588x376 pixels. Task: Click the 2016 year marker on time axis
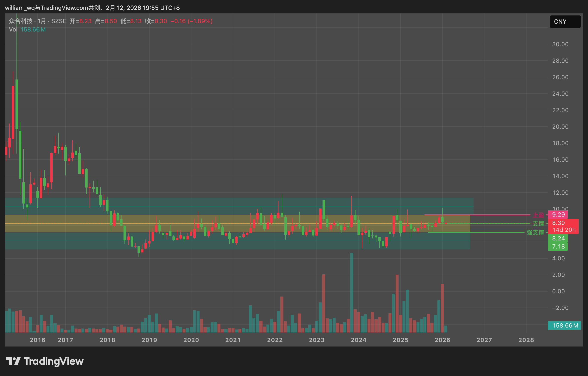click(38, 340)
